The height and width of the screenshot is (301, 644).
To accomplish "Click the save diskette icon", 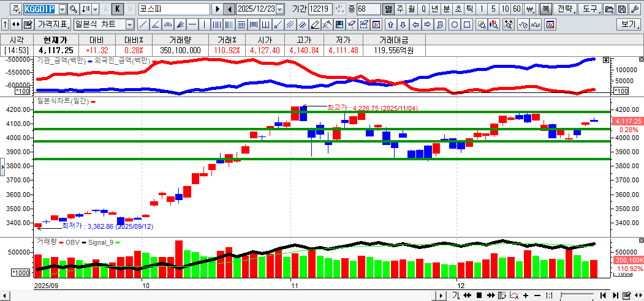I will pos(622,9).
